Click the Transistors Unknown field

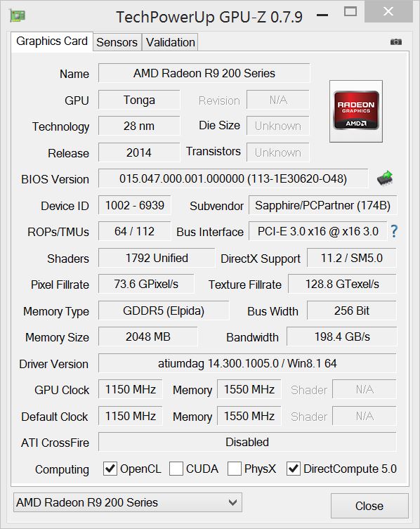(x=278, y=152)
